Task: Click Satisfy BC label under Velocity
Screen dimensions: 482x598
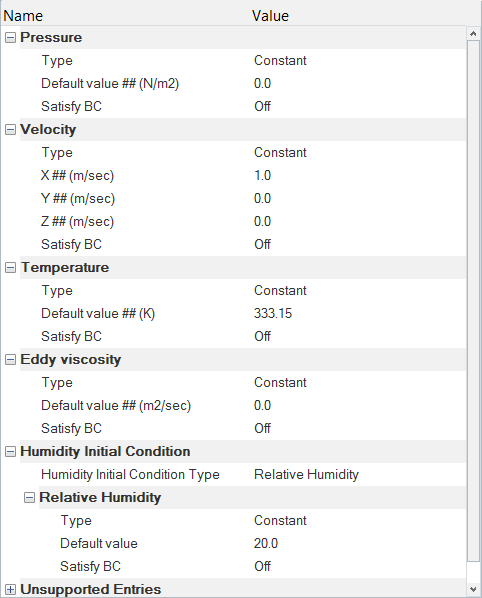Action: pos(72,244)
